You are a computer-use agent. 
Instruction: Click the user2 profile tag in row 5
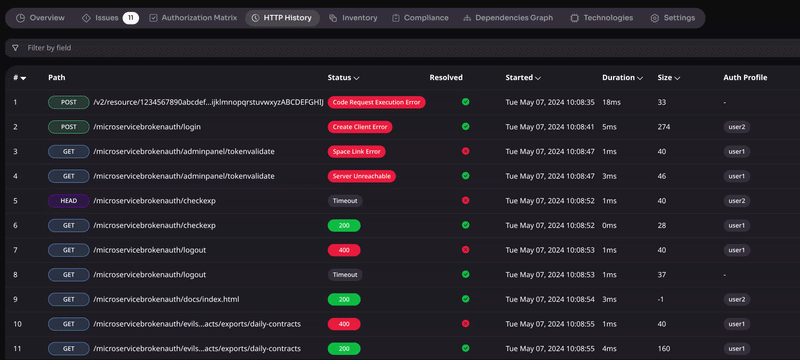tap(737, 200)
